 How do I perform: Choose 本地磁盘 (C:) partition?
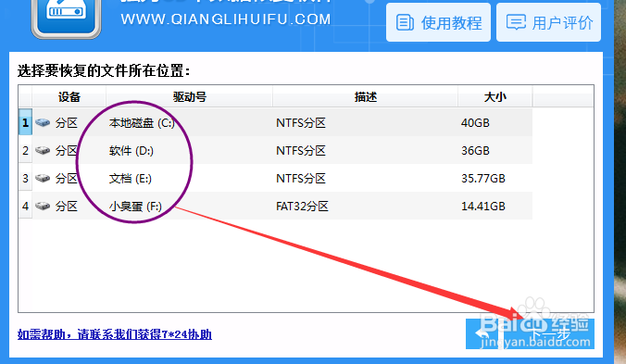click(142, 123)
